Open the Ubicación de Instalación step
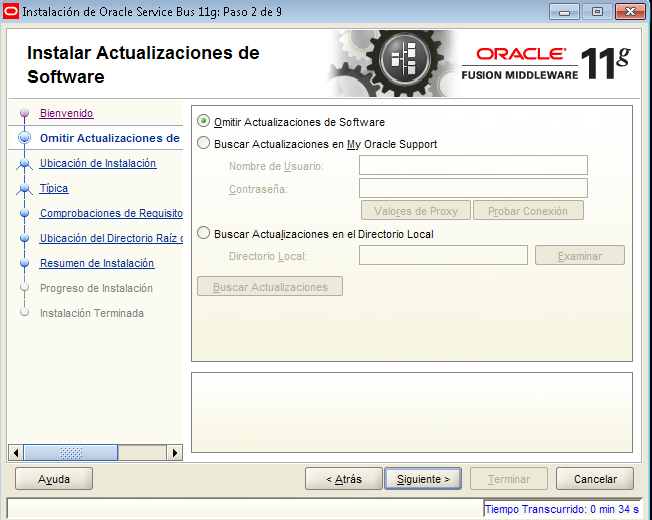 coord(98,163)
